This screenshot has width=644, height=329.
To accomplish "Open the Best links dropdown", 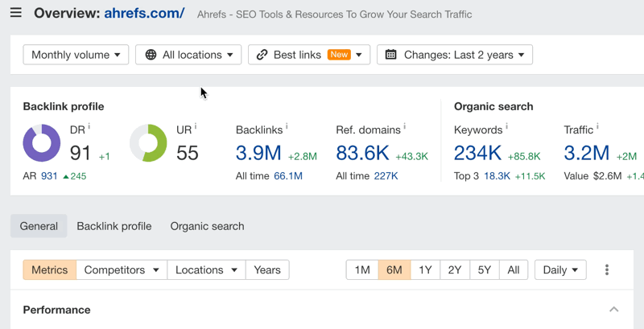I will (x=309, y=55).
